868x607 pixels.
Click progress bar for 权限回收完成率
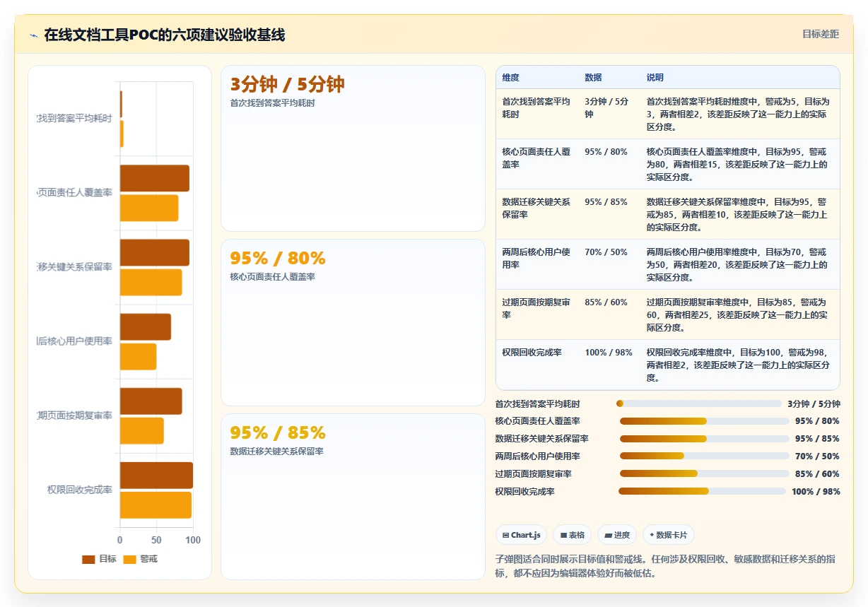click(702, 491)
